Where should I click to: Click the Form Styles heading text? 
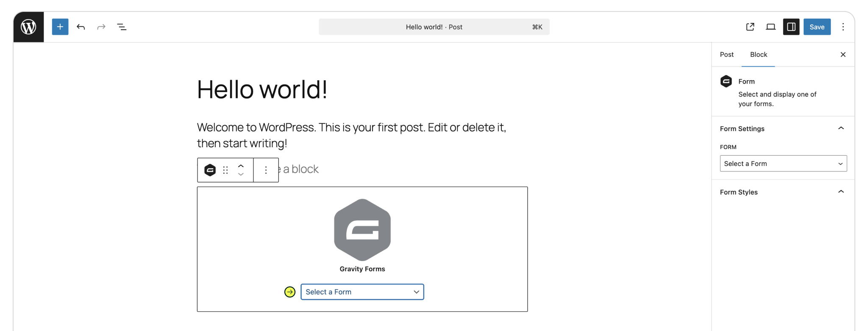pyautogui.click(x=739, y=192)
